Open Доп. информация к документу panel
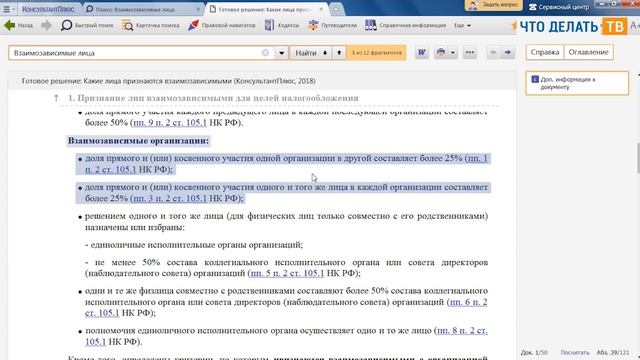Viewport: 640px width, 360px height. tap(577, 83)
